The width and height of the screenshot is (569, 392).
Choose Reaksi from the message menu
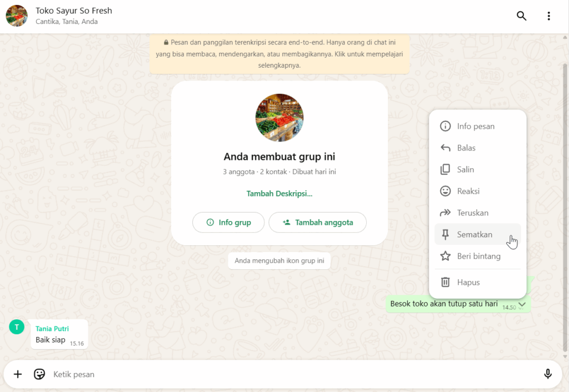[468, 191]
